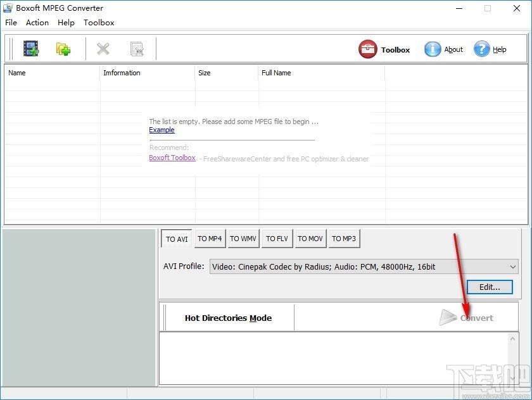
Task: Open the File menu
Action: point(11,22)
